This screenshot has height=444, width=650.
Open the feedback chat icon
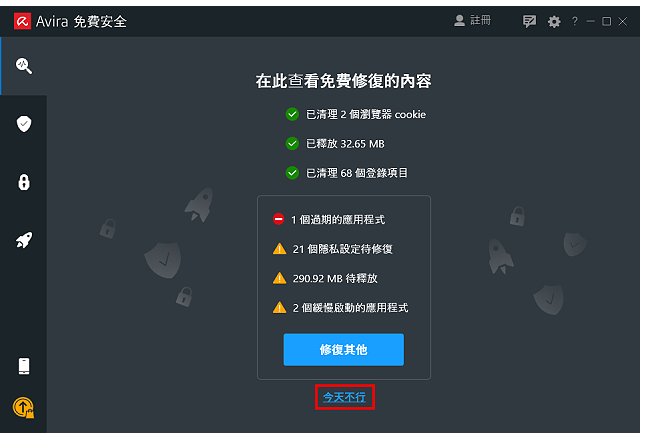(529, 21)
